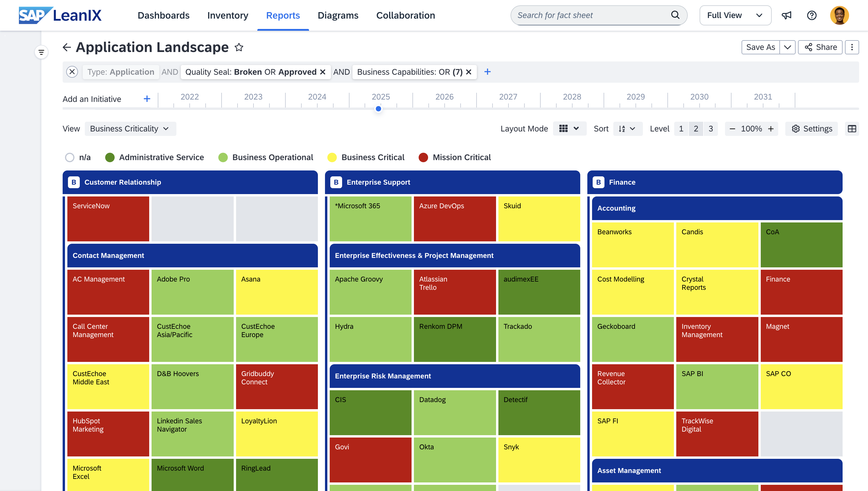Open the Settings button
Screen dimensions: 868x491
click(x=811, y=129)
